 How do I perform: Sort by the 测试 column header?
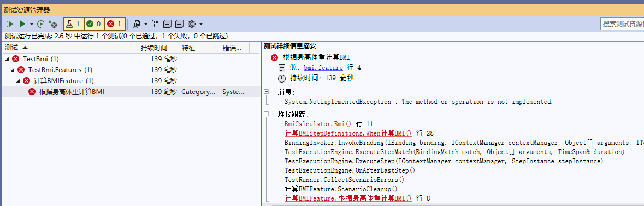tap(70, 48)
